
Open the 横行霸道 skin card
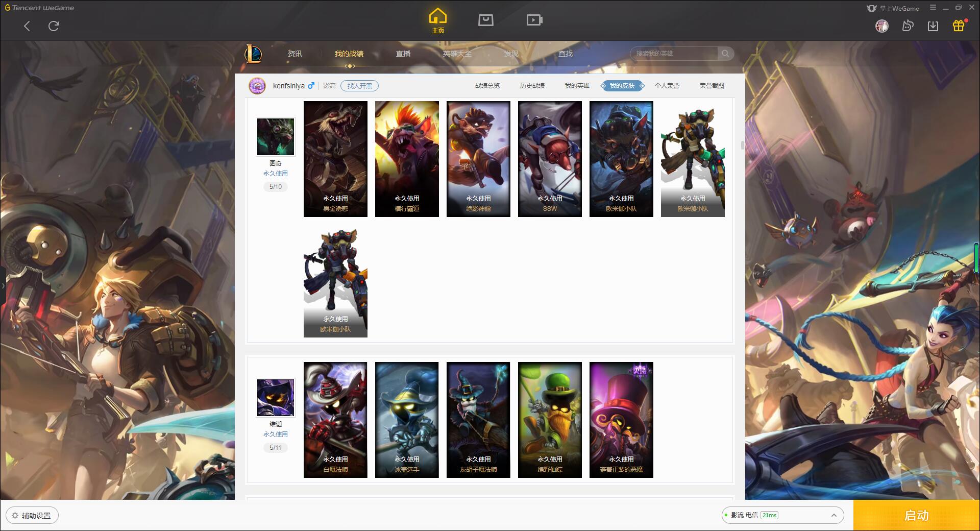(407, 159)
